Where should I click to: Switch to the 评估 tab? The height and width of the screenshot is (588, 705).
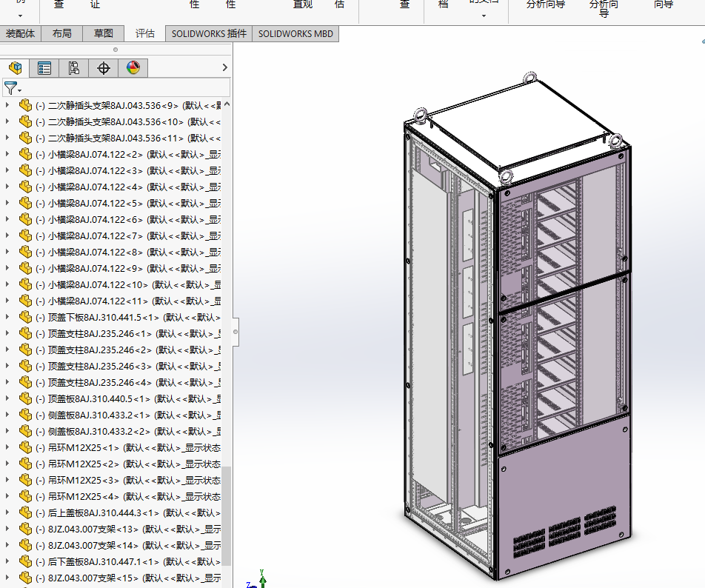[x=145, y=34]
